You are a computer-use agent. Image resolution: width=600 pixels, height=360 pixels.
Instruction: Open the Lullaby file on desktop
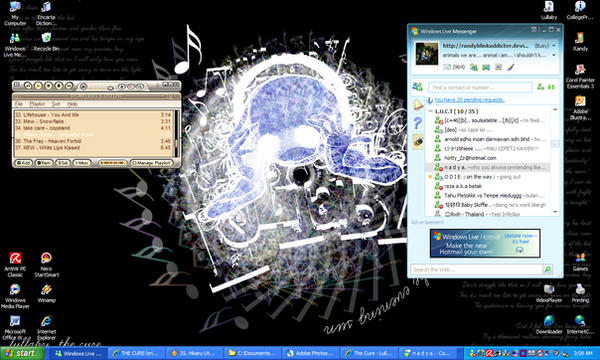click(549, 10)
